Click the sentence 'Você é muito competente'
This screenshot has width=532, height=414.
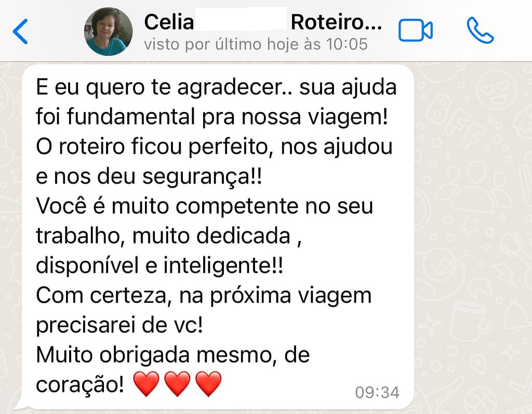(x=169, y=206)
